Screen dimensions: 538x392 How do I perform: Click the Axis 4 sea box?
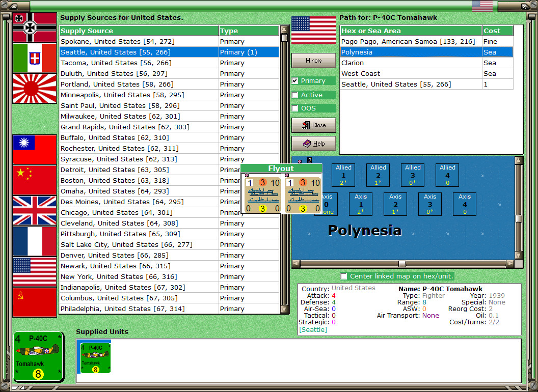[465, 204]
